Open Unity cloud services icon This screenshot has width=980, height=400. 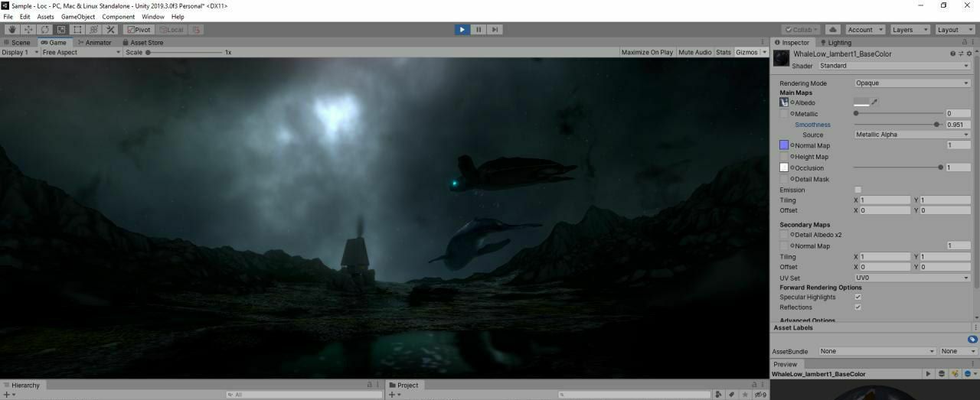(833, 30)
